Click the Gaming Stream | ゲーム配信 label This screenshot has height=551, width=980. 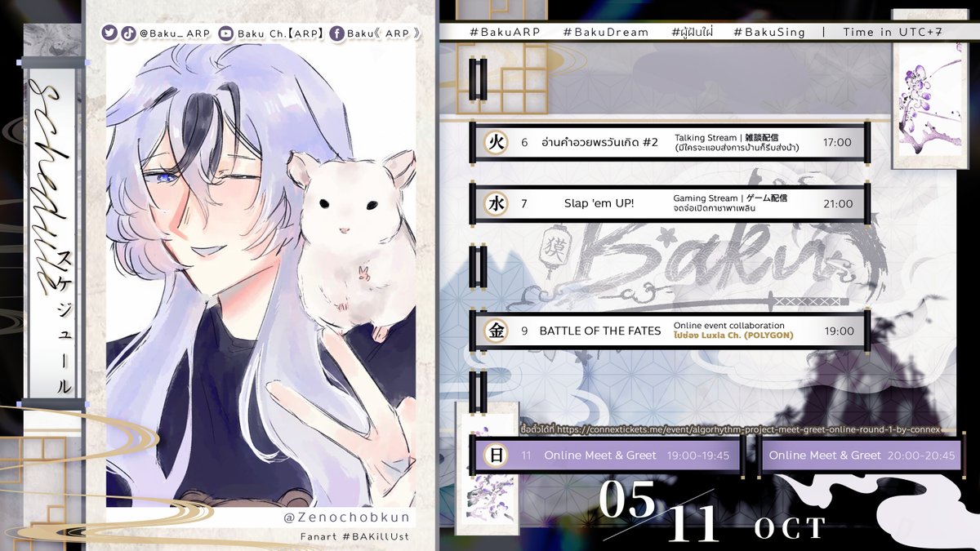(730, 198)
